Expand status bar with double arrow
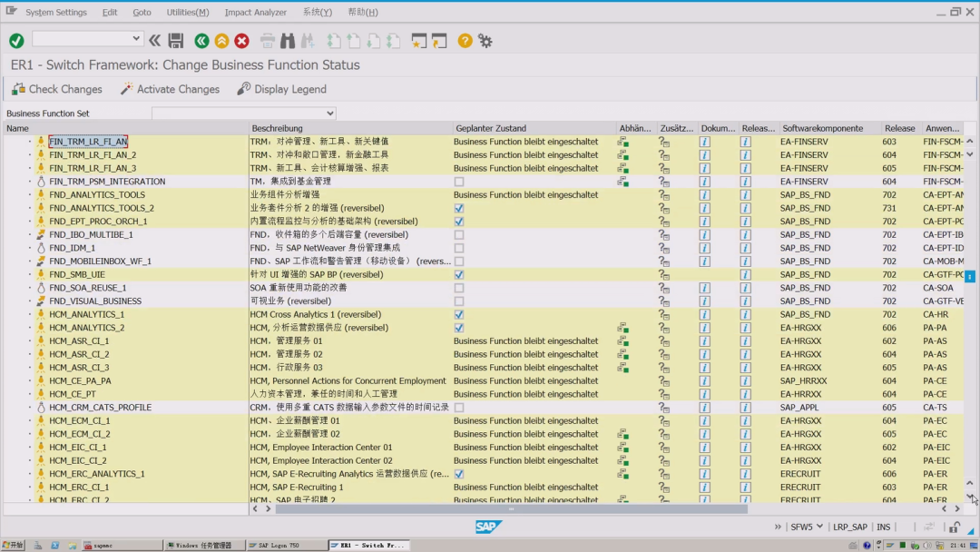This screenshot has height=552, width=980. click(x=778, y=527)
